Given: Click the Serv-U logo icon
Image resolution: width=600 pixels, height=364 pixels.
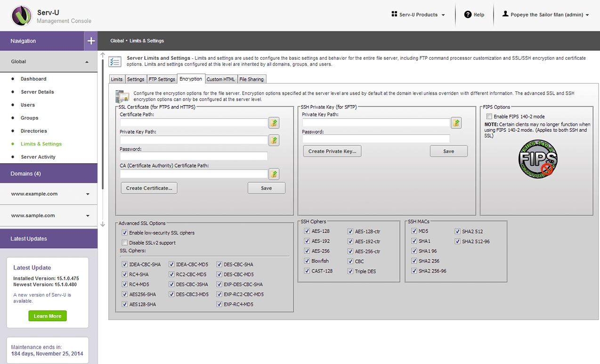Looking at the screenshot, I should 21,16.
